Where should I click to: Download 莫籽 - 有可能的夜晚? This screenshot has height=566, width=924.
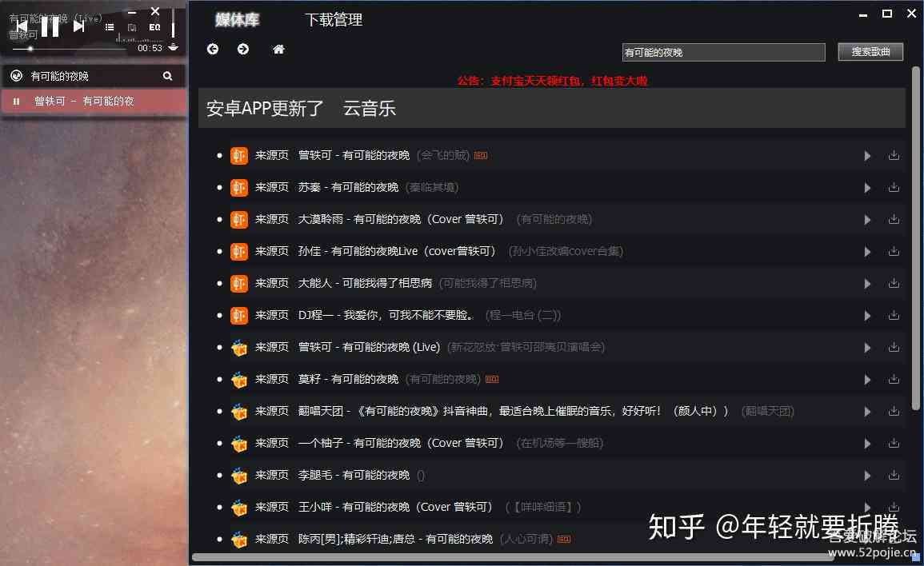pos(894,379)
